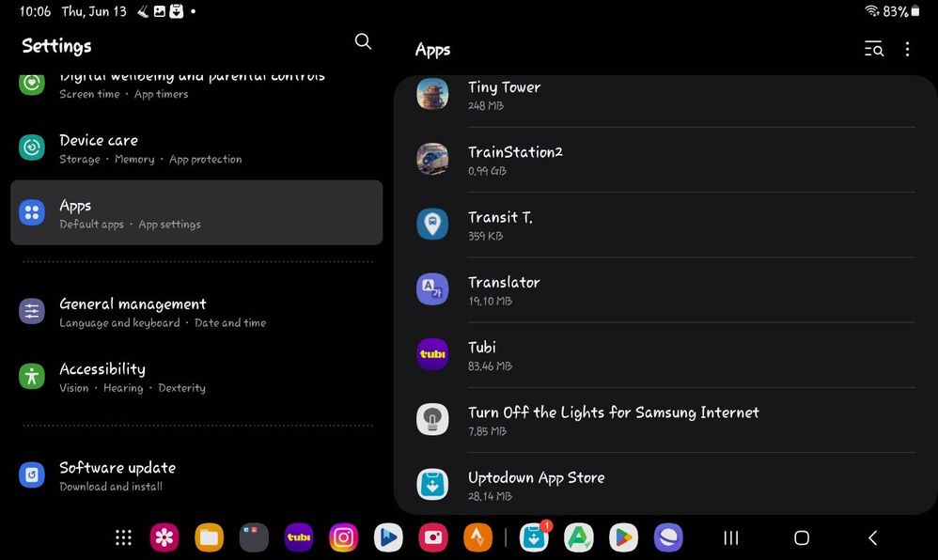Open the Transit T. app info

665,225
